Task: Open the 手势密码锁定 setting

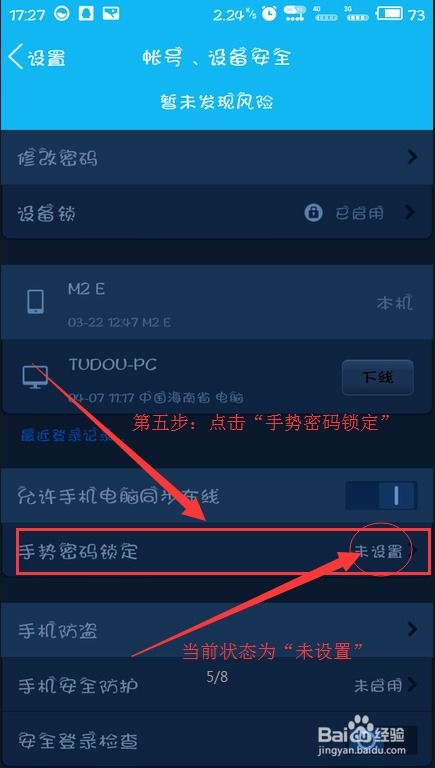Action: [218, 552]
